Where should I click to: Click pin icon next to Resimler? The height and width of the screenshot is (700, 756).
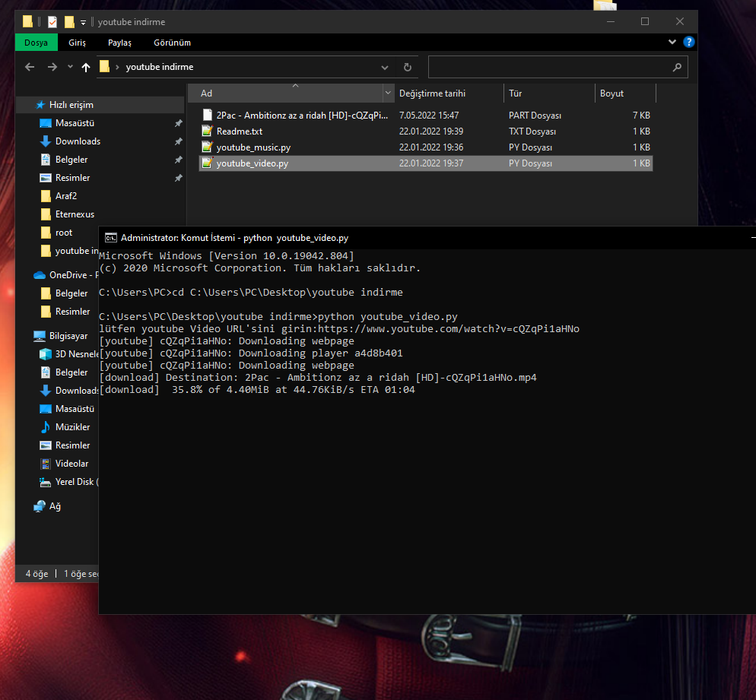(179, 179)
